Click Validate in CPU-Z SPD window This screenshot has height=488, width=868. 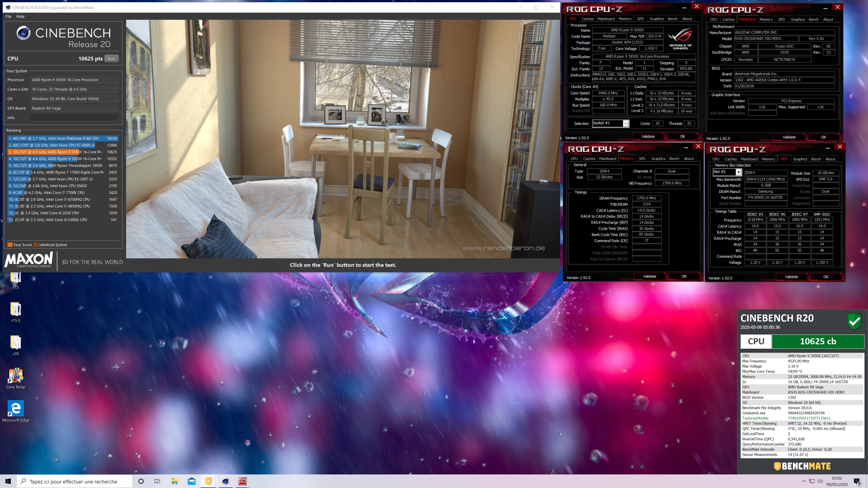click(791, 277)
